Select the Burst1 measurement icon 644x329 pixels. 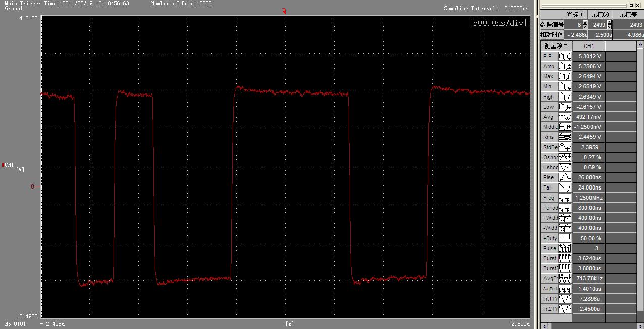tap(565, 258)
